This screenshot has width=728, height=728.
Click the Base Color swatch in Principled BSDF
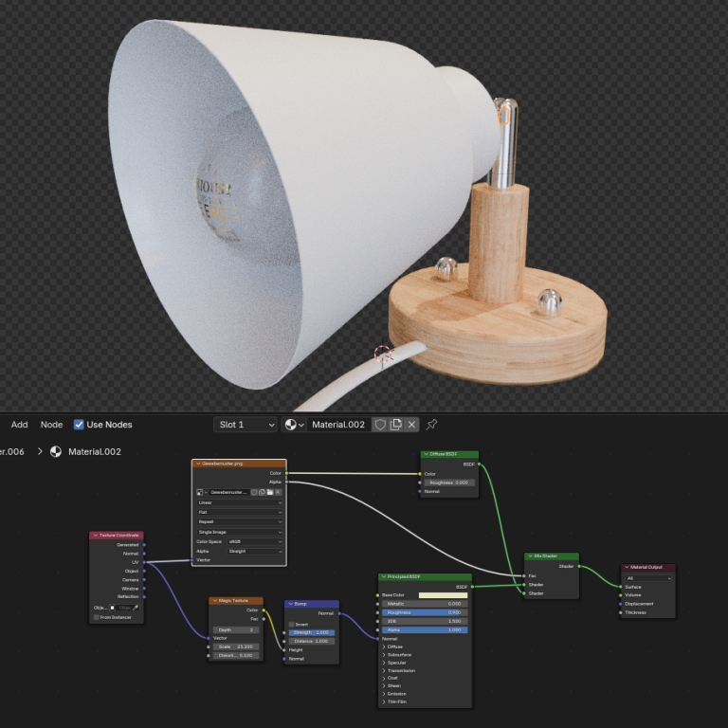click(443, 595)
